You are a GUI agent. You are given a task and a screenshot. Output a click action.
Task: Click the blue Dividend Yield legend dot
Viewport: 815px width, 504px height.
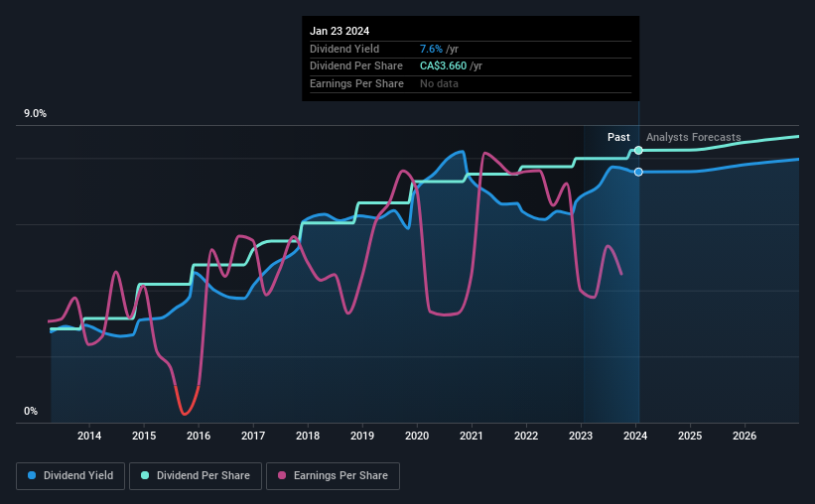point(32,475)
